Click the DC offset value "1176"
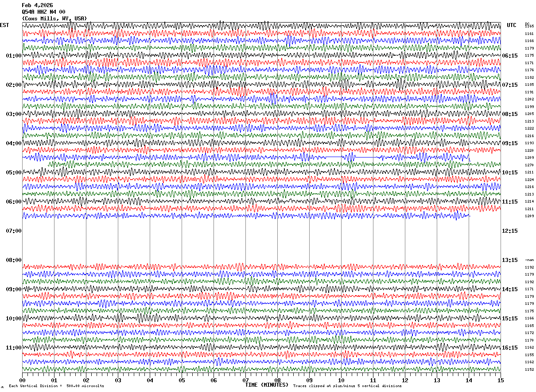The width and height of the screenshot is (536, 392). coord(529,70)
